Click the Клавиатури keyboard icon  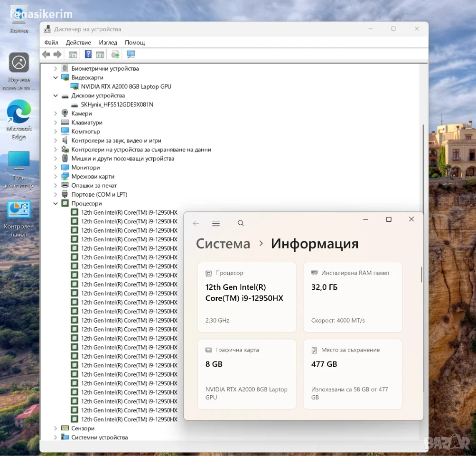pyautogui.click(x=65, y=123)
